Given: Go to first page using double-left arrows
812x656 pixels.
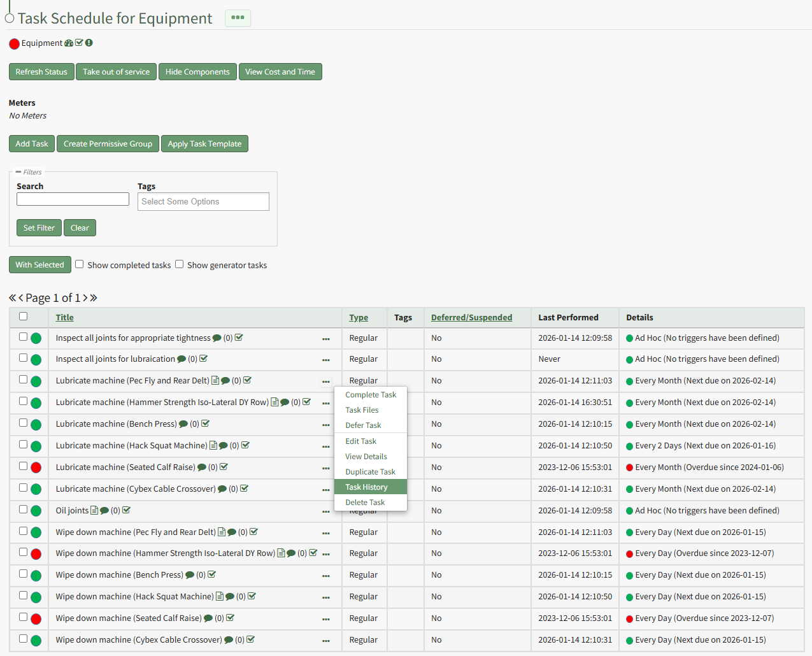Looking at the screenshot, I should 12,298.
